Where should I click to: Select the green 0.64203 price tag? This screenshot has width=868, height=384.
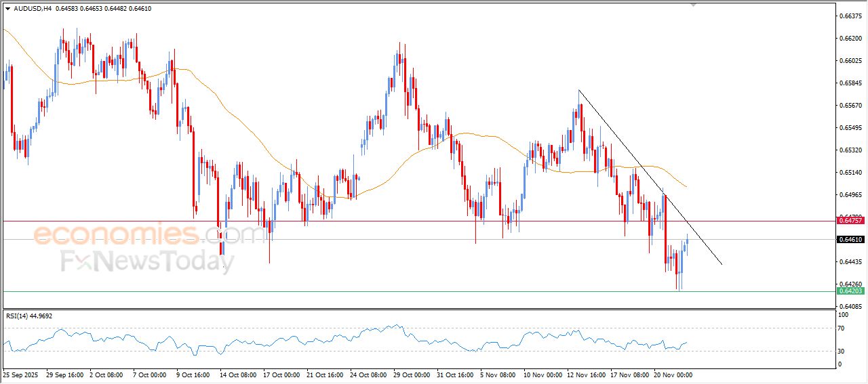pyautogui.click(x=850, y=291)
